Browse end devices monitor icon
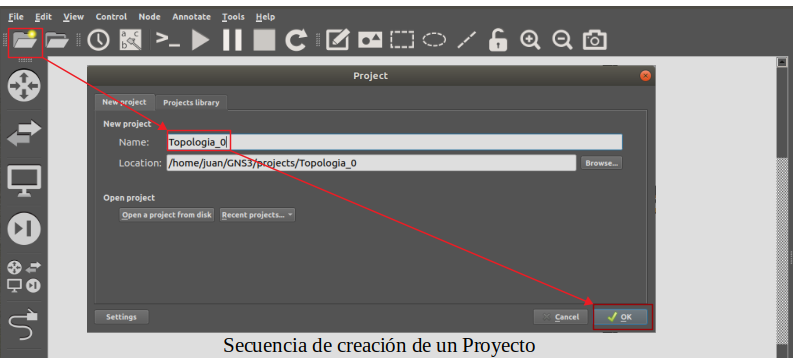Viewport: 793px width, 362px height. [24, 180]
